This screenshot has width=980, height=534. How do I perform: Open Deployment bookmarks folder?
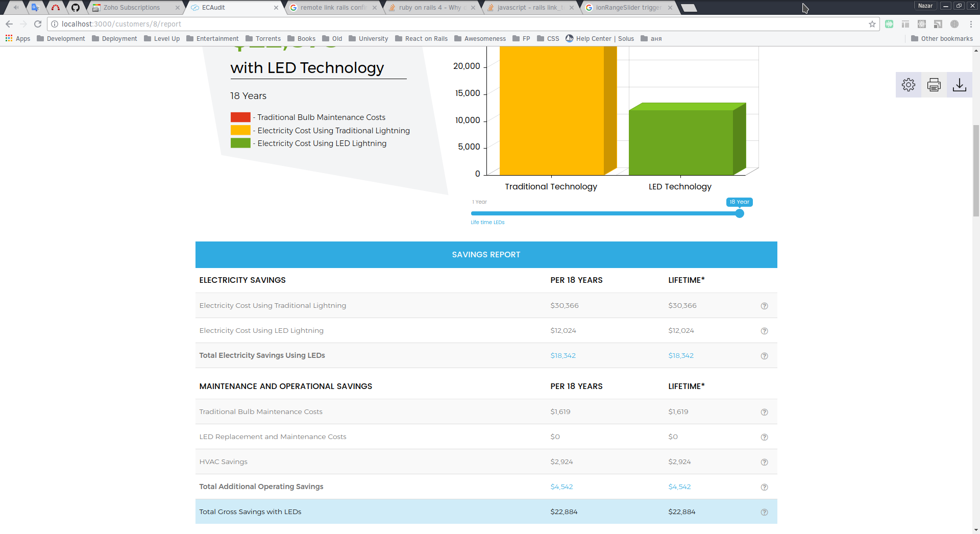click(x=114, y=39)
